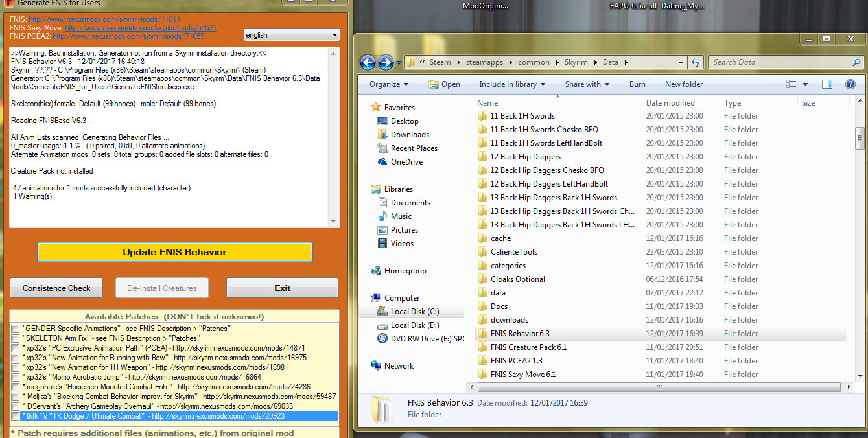This screenshot has width=868, height=438.
Task: Select Computer in navigation pane
Action: coord(402,298)
